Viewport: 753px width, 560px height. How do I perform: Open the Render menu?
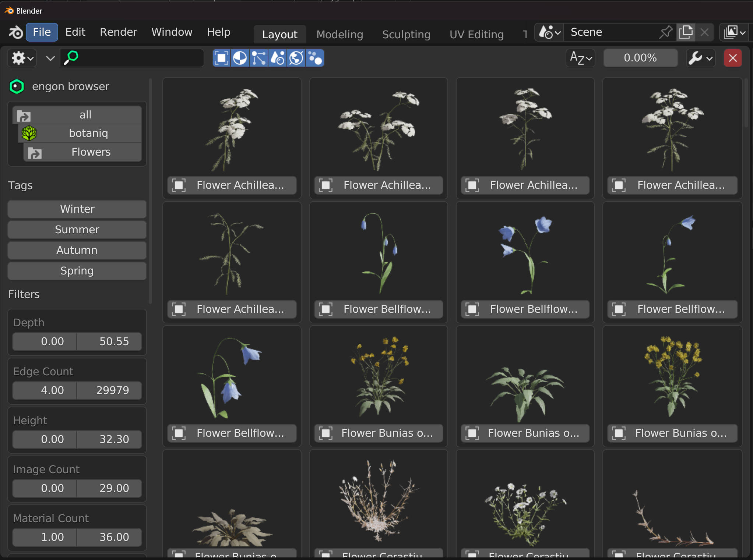pyautogui.click(x=118, y=32)
